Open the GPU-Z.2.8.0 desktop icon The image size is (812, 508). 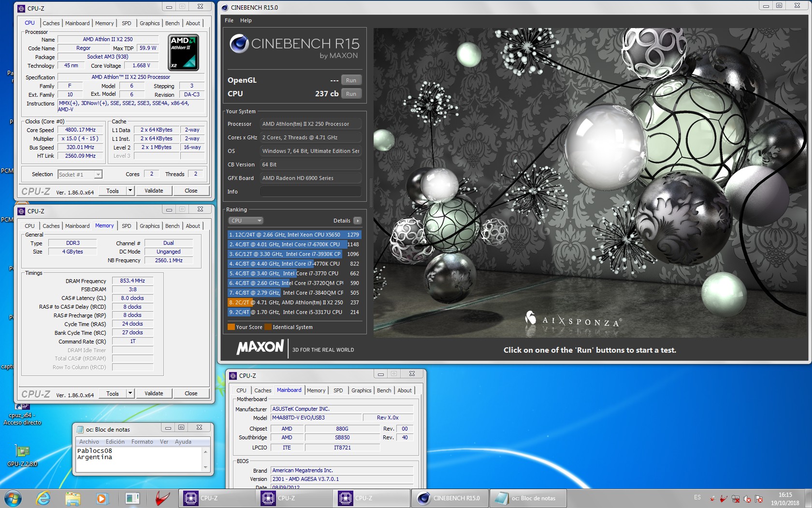tap(22, 455)
